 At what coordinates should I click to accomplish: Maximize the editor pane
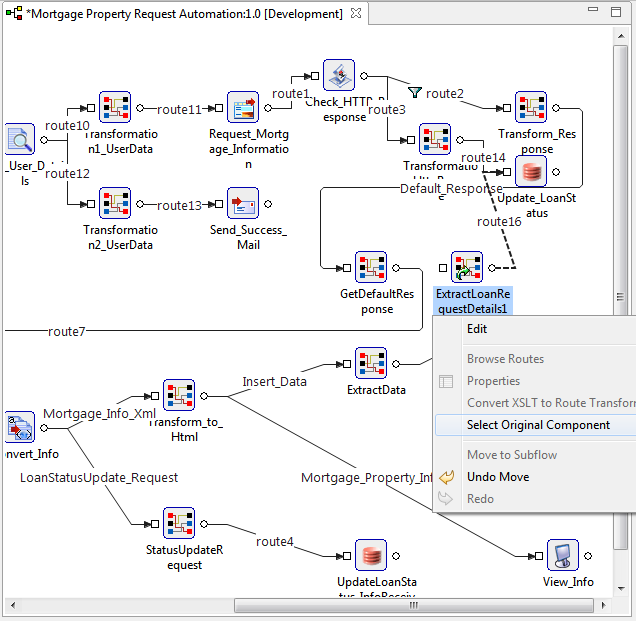(x=616, y=12)
